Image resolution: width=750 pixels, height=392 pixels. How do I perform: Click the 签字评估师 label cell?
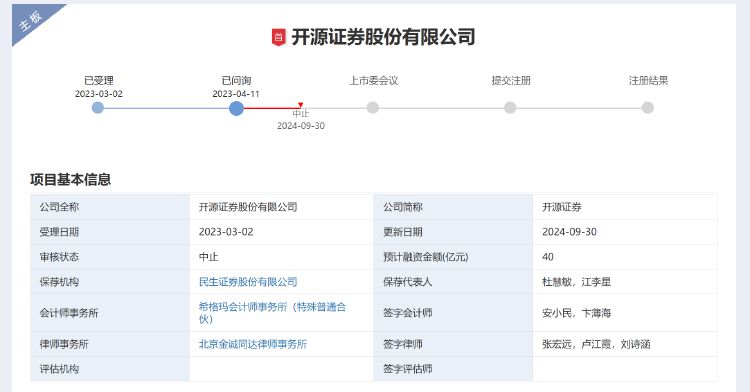[453, 369]
